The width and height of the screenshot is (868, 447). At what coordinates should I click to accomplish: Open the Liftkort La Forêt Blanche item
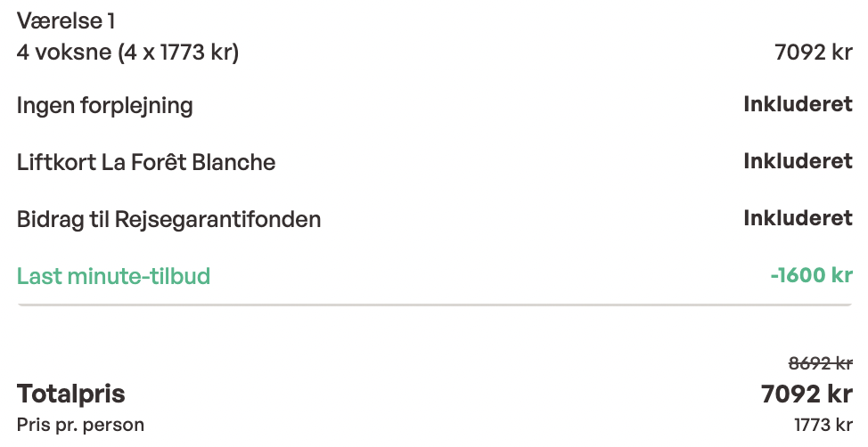pos(146,163)
